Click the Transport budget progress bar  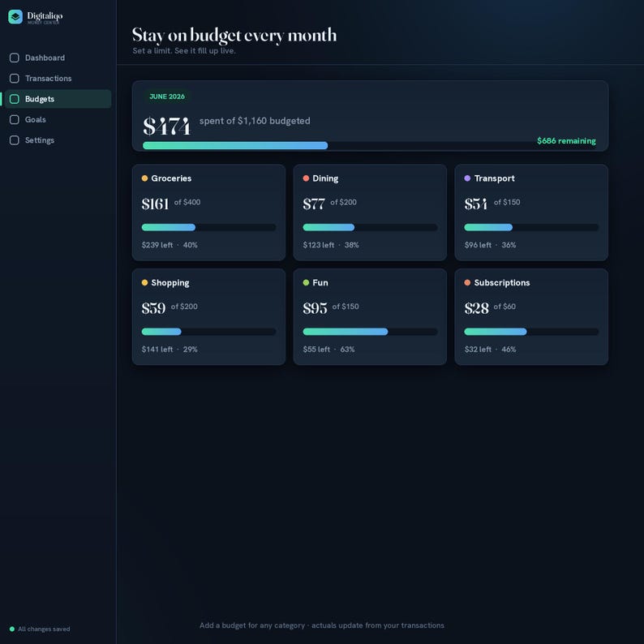[x=531, y=227]
